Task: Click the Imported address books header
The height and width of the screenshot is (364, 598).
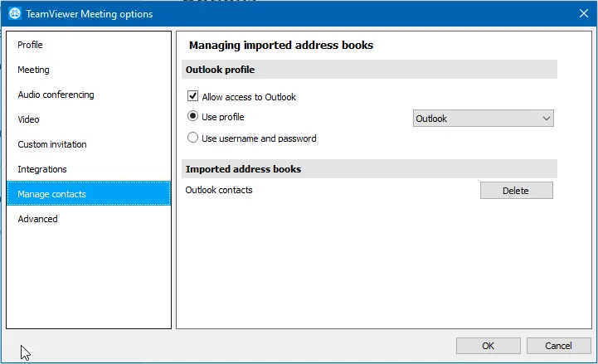Action: 369,169
